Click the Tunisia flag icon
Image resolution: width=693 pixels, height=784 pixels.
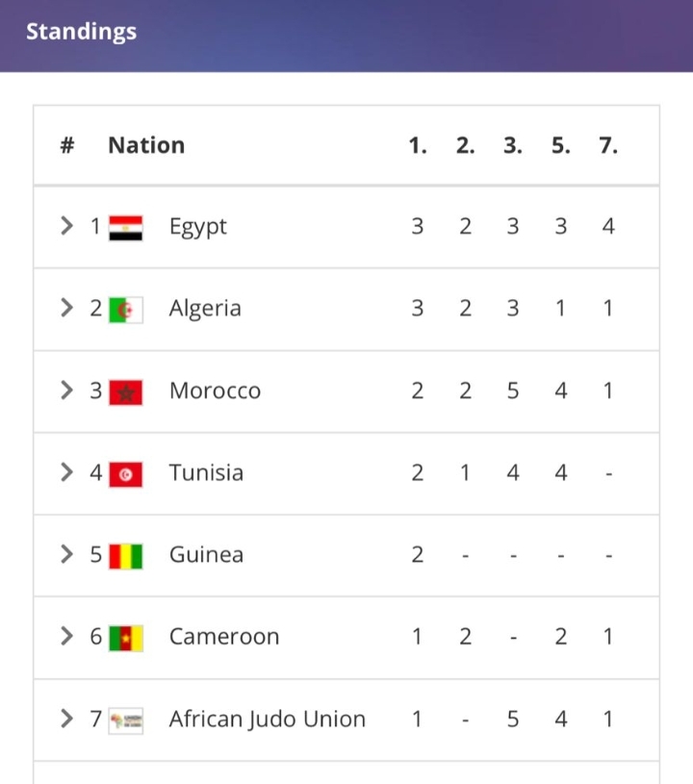[125, 473]
